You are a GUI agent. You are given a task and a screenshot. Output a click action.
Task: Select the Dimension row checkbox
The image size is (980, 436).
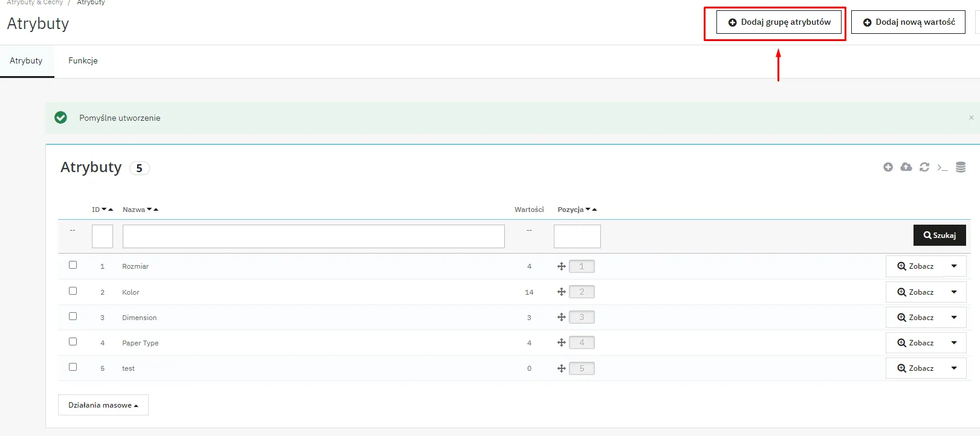pos(73,316)
